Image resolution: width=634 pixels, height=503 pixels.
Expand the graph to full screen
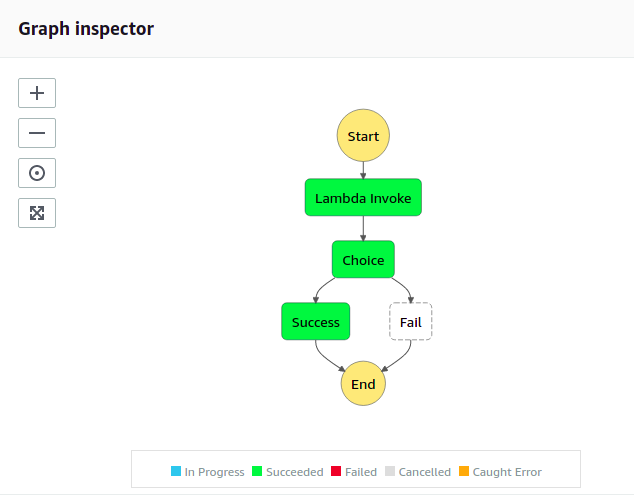[37, 213]
